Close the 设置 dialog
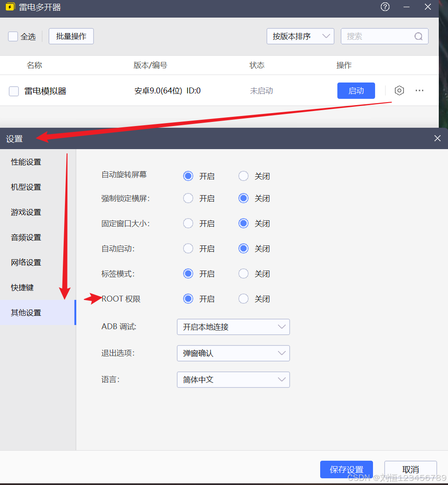The height and width of the screenshot is (485, 448). 437,138
